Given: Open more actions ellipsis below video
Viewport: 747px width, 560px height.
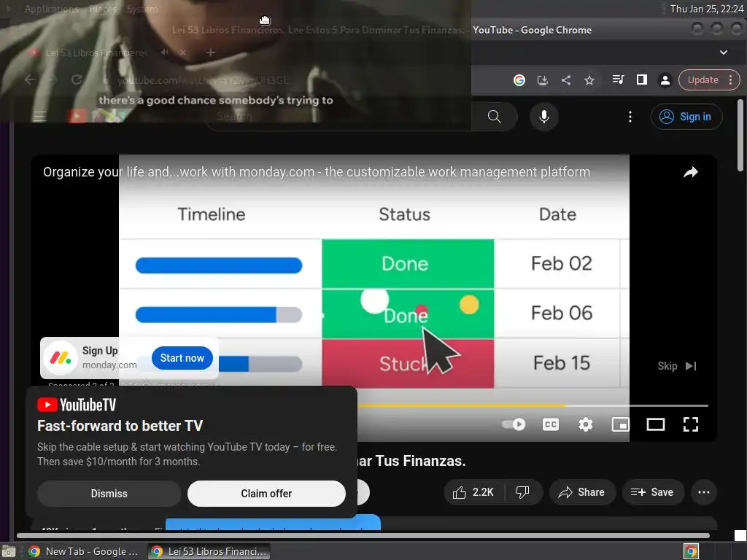Looking at the screenshot, I should 704,492.
